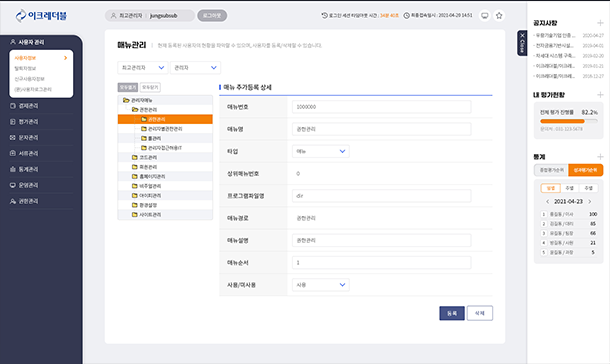The height and width of the screenshot is (364, 610).
Task: Open the 사용/미사용 dropdown
Action: (x=321, y=285)
